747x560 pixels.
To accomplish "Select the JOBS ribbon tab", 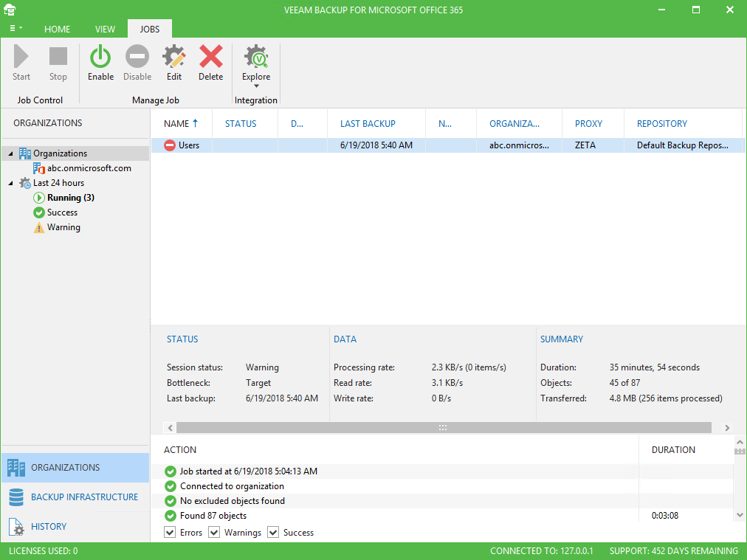I will click(x=150, y=29).
